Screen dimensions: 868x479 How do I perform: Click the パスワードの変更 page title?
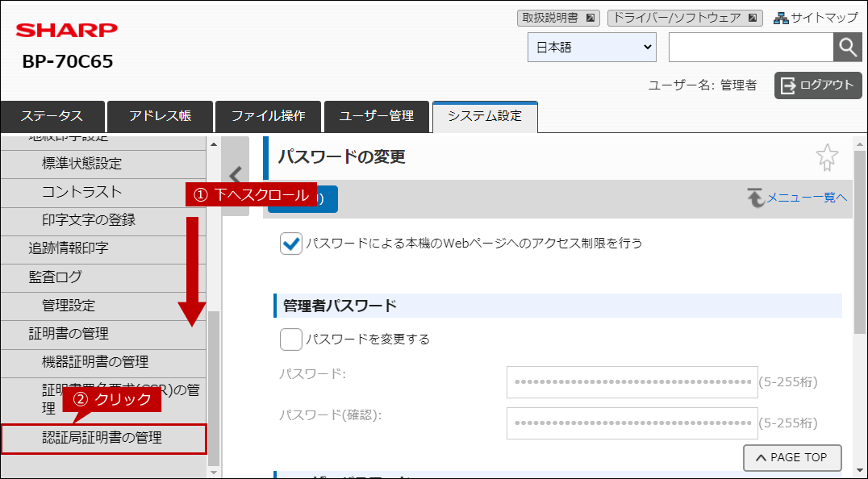click(341, 157)
